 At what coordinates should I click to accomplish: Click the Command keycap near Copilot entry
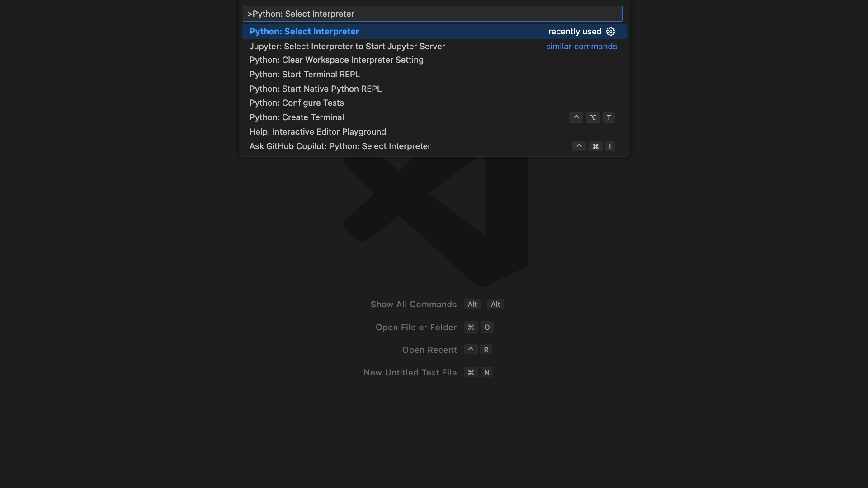click(595, 146)
